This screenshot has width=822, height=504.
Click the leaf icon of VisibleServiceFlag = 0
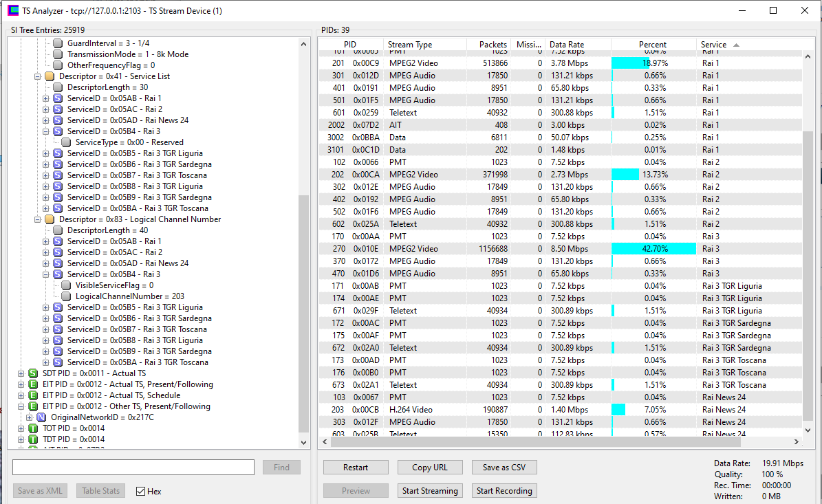click(x=66, y=285)
